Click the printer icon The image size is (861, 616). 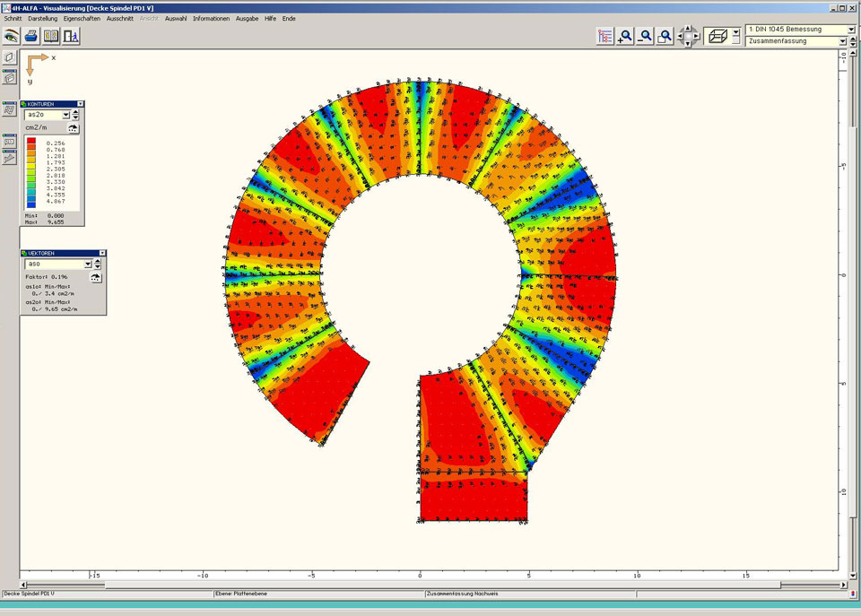(x=30, y=36)
